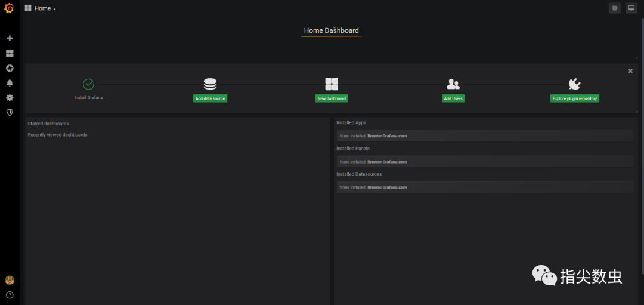This screenshot has height=305, width=644.
Task: Click the data source database icon
Action: [x=210, y=84]
